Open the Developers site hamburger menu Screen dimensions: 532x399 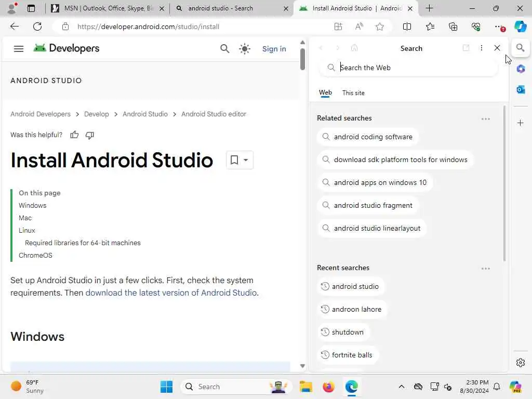tap(19, 49)
